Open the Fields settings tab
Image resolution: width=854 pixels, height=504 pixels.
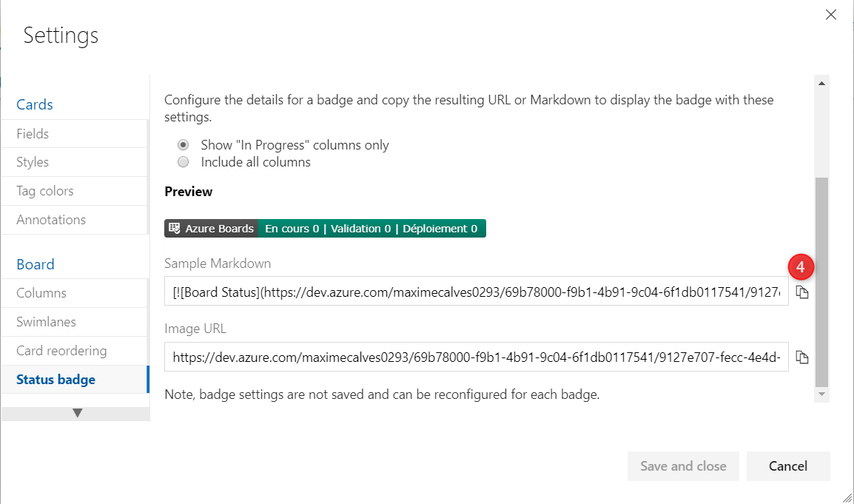tap(33, 134)
